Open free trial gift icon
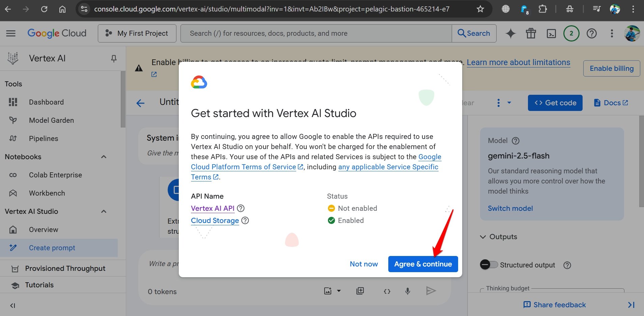The image size is (644, 316). [531, 33]
